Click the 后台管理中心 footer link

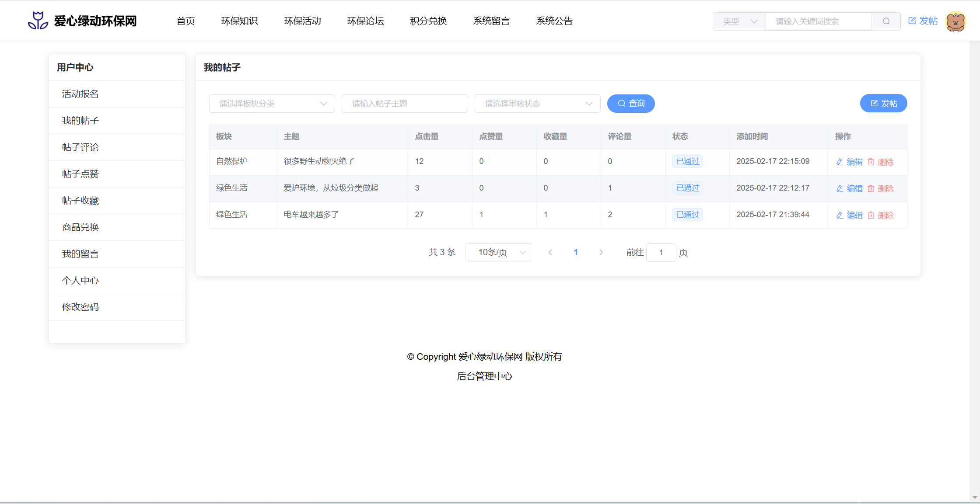(484, 376)
